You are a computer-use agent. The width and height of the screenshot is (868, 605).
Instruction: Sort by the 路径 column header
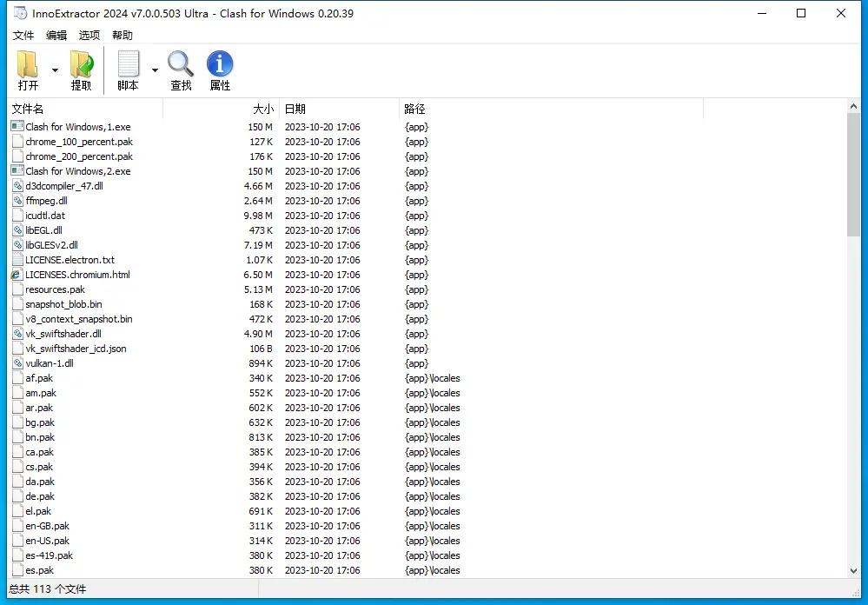(x=552, y=109)
